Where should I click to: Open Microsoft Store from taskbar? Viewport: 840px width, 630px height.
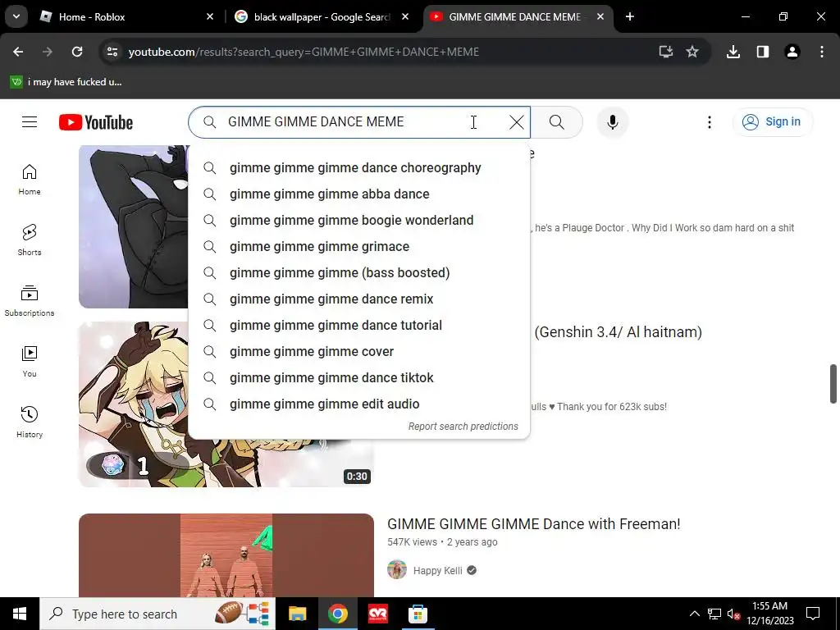pyautogui.click(x=418, y=614)
